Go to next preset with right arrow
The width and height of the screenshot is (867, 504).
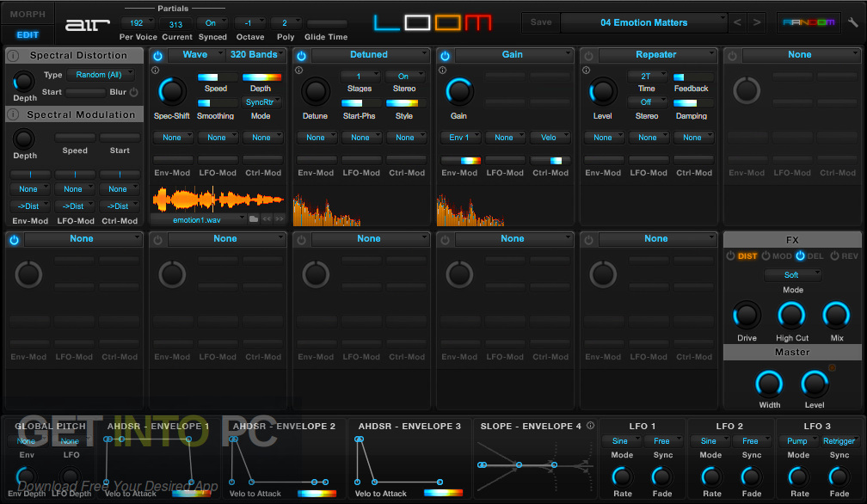[756, 22]
